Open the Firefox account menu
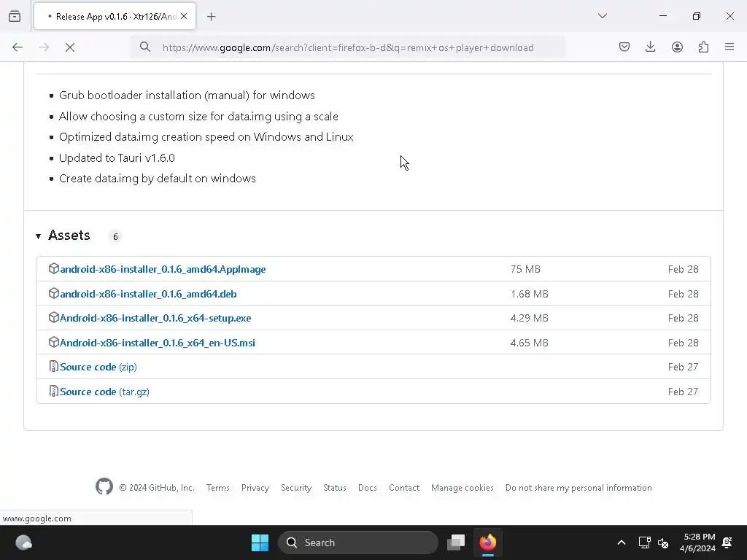Viewport: 747px width, 560px height. (677, 47)
